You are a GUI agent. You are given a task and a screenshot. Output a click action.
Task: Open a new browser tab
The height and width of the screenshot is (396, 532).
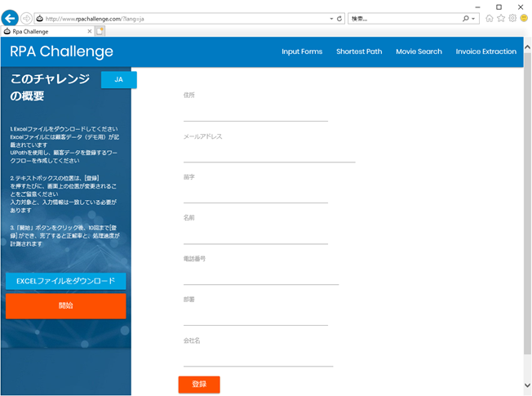click(x=100, y=31)
